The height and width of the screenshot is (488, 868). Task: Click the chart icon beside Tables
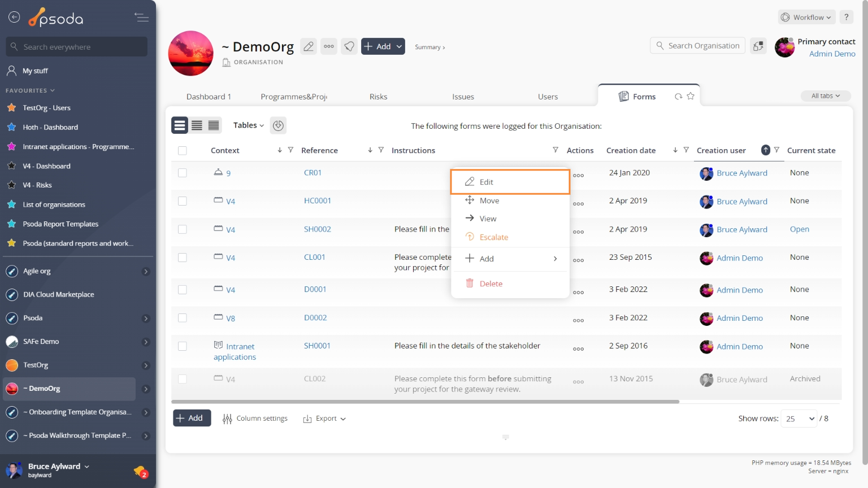(278, 125)
